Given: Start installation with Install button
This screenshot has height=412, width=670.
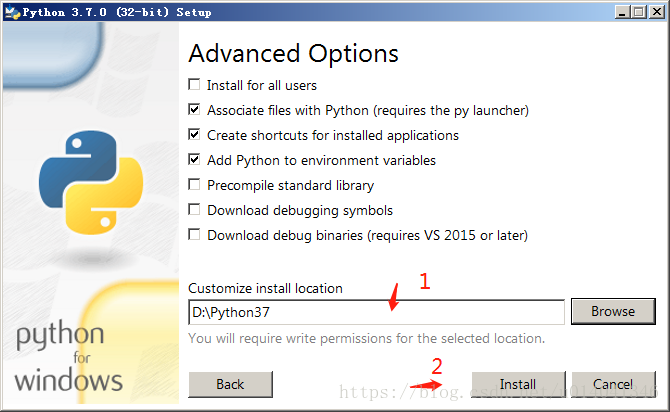Looking at the screenshot, I should coord(518,384).
